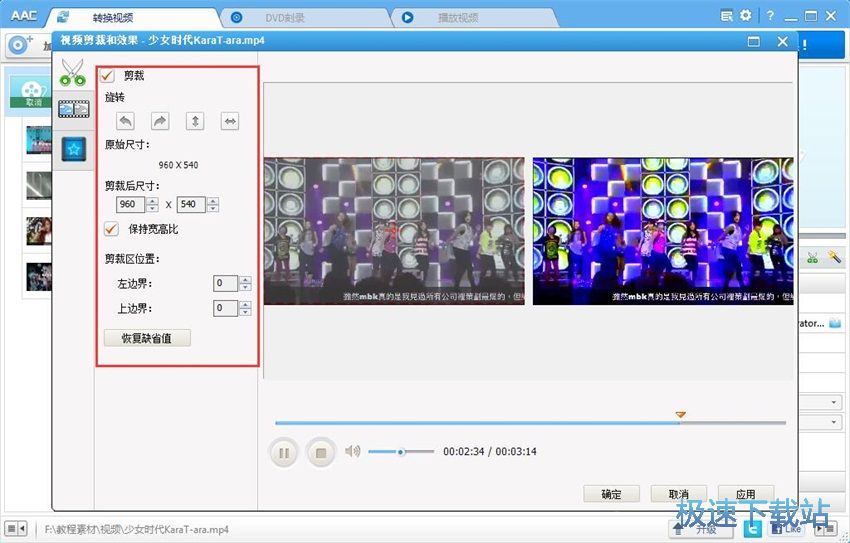Open the task list icon in main title bar
Screen dimensions: 850x543
click(726, 16)
